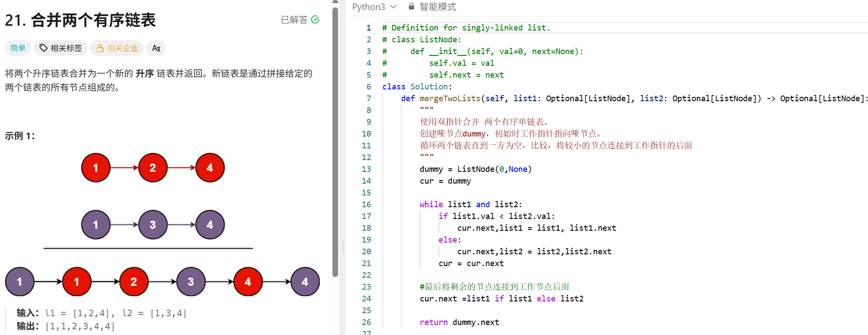Click the comment '#最后将剩余的节点连接到工作节点后面'

pos(495,287)
